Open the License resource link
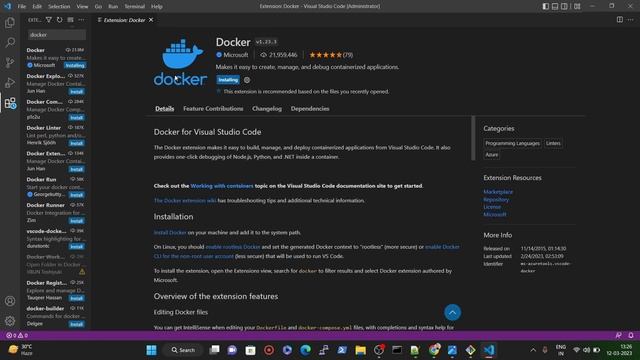The height and width of the screenshot is (360, 640). (x=492, y=207)
